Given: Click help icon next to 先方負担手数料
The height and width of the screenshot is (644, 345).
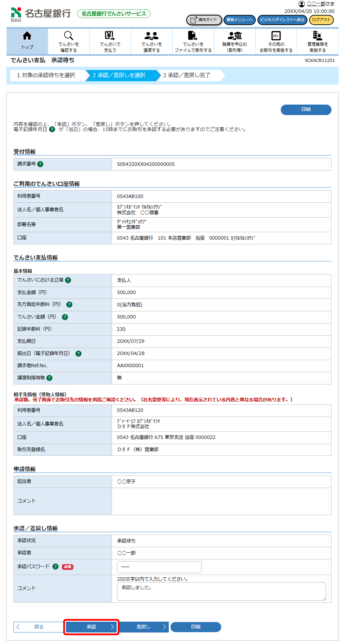Looking at the screenshot, I should 69,305.
